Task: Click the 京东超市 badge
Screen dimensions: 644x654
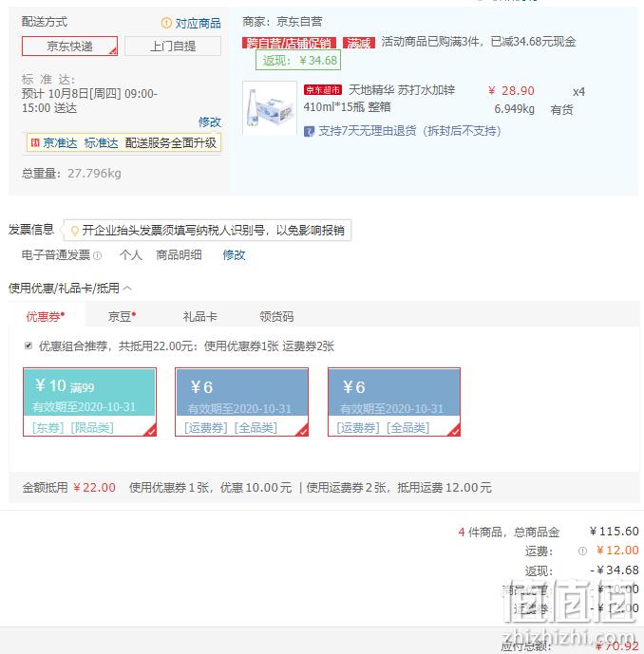Action: tap(323, 90)
